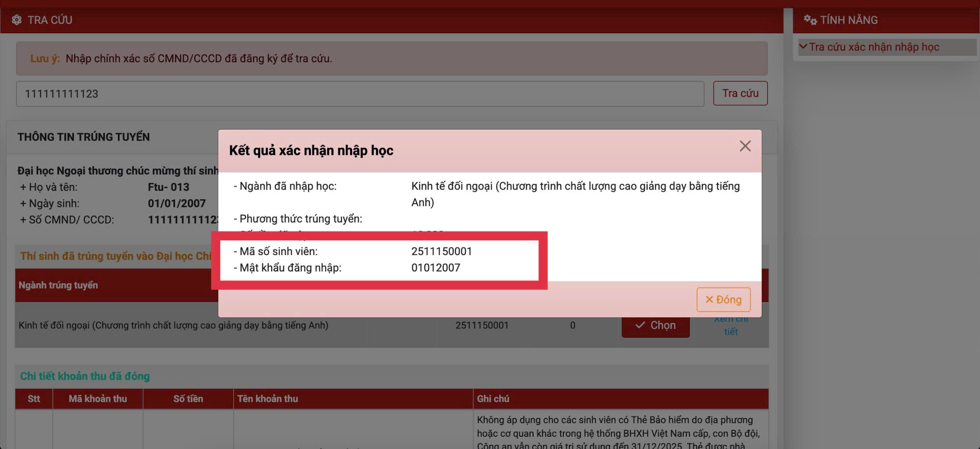Click the Tên khoản thu column header
This screenshot has height=449, width=980.
(268, 399)
